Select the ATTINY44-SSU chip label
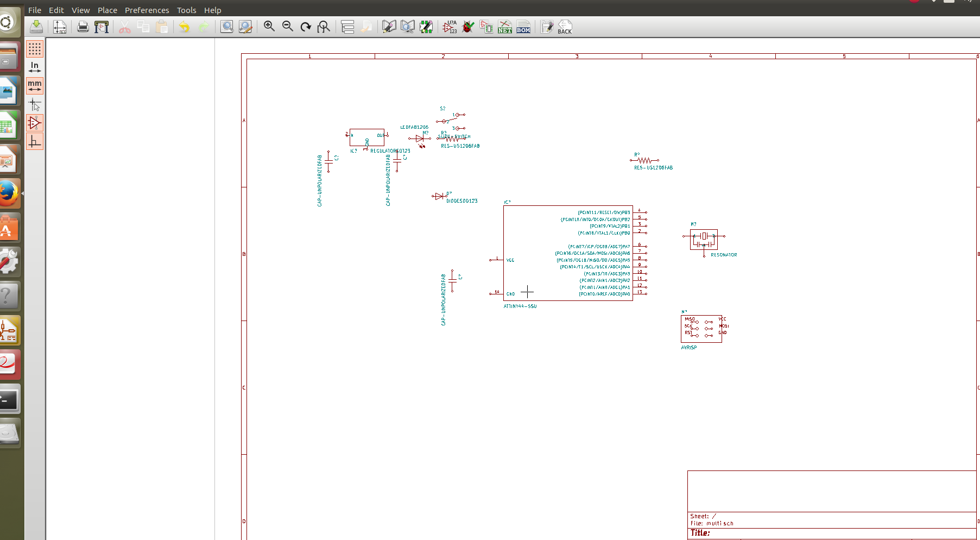Image resolution: width=980 pixels, height=540 pixels. [520, 306]
